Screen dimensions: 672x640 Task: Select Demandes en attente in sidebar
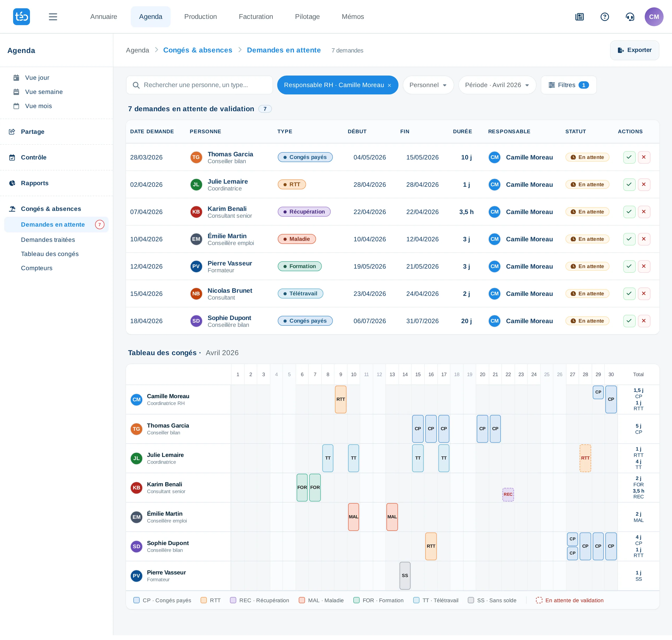56,225
